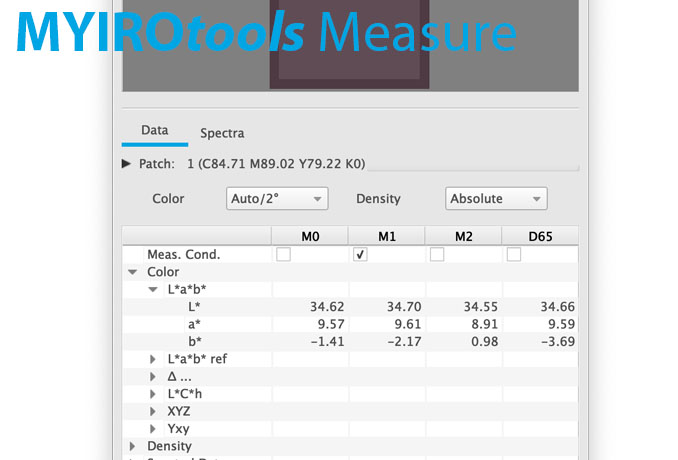Select the M0 b* value -1.41

pyautogui.click(x=327, y=342)
